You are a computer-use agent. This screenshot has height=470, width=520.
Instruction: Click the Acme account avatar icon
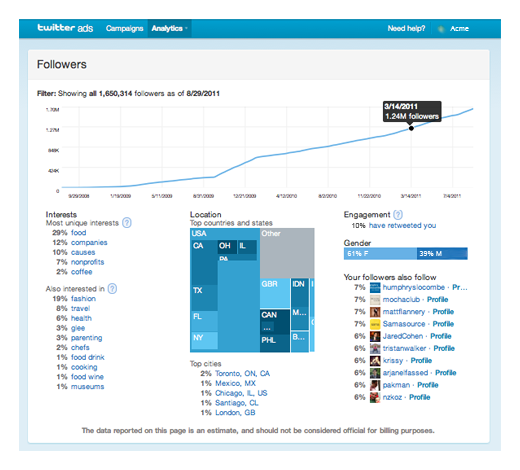click(x=441, y=29)
